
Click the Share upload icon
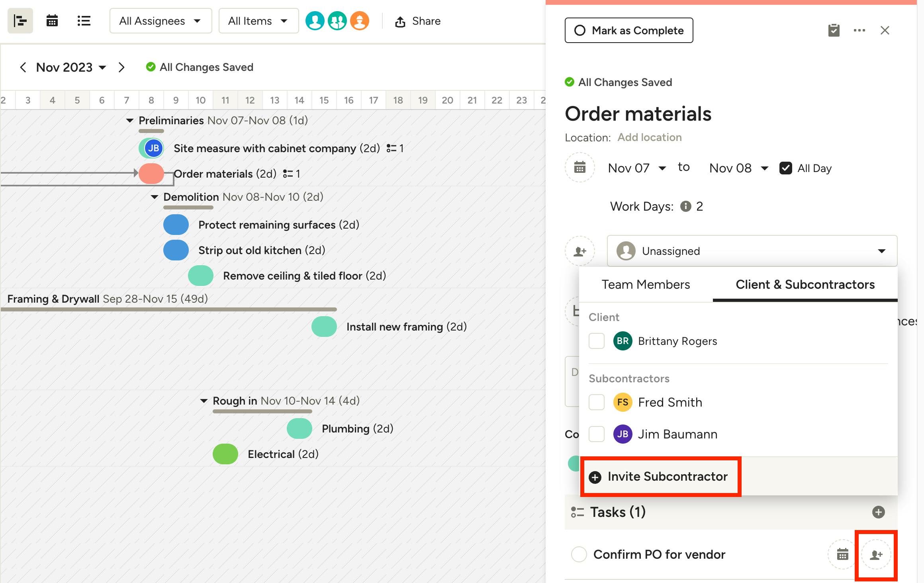point(400,22)
